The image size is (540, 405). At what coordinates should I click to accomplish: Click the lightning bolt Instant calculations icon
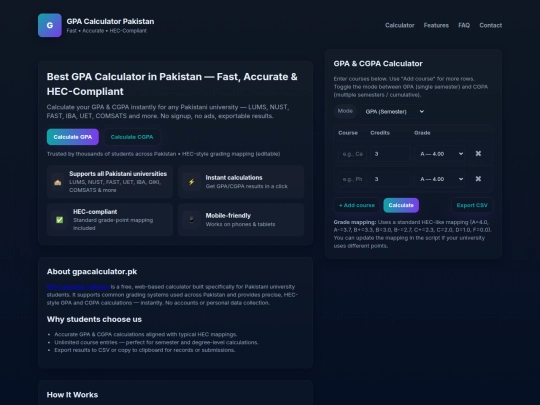[191, 182]
